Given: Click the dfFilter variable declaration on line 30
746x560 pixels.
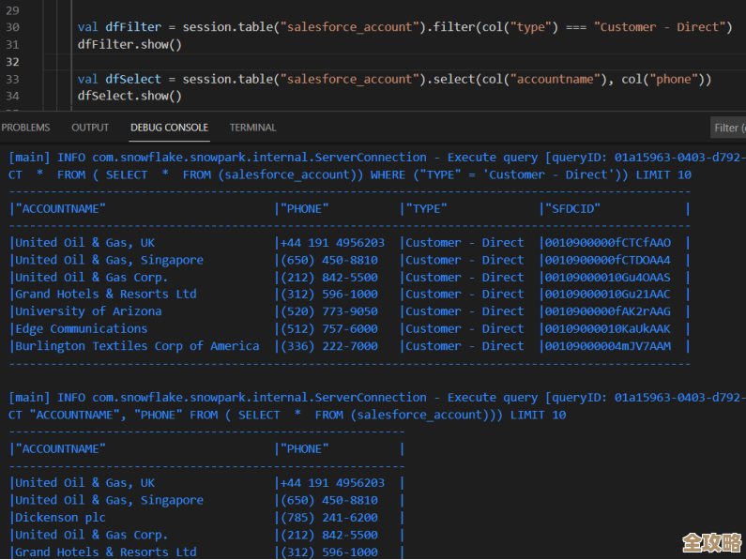Looking at the screenshot, I should (132, 27).
